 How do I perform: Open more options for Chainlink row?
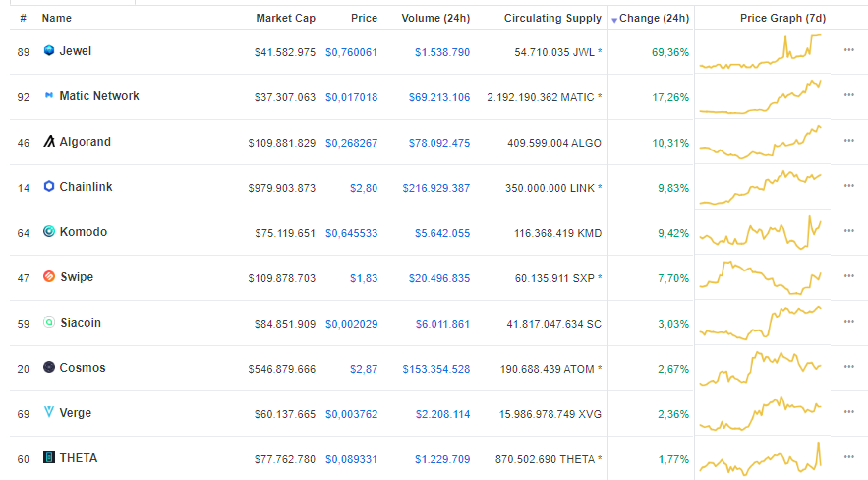coord(848,186)
